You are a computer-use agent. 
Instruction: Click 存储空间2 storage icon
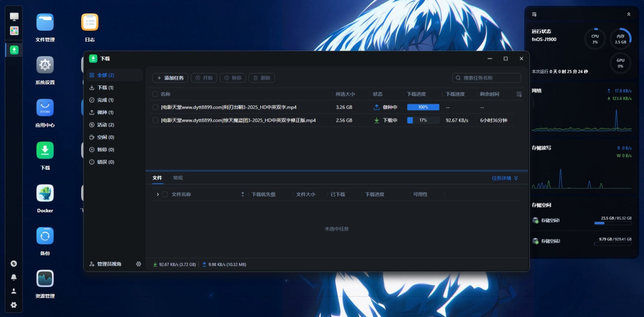pyautogui.click(x=535, y=241)
